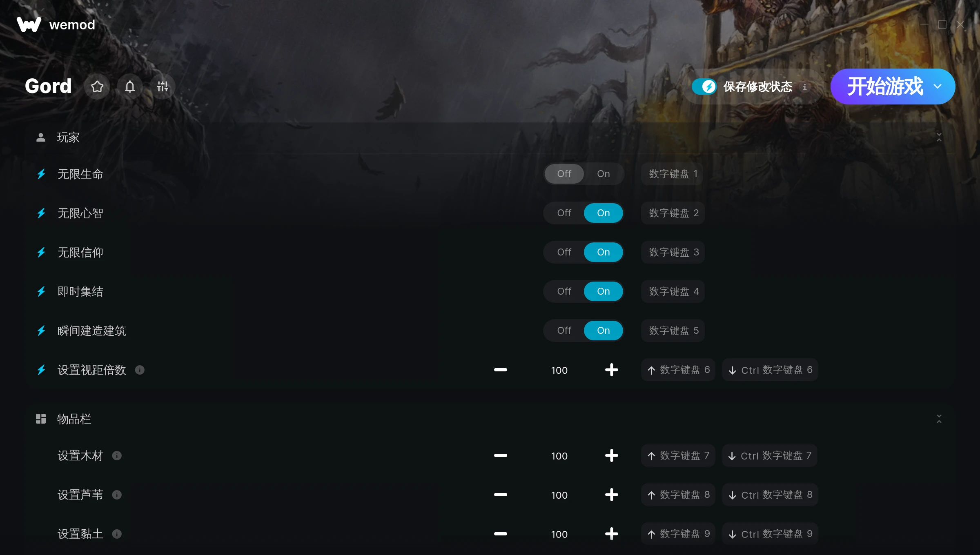This screenshot has height=555, width=980.
Task: Open dropdown arrow on 开始游戏 button
Action: [x=938, y=87]
